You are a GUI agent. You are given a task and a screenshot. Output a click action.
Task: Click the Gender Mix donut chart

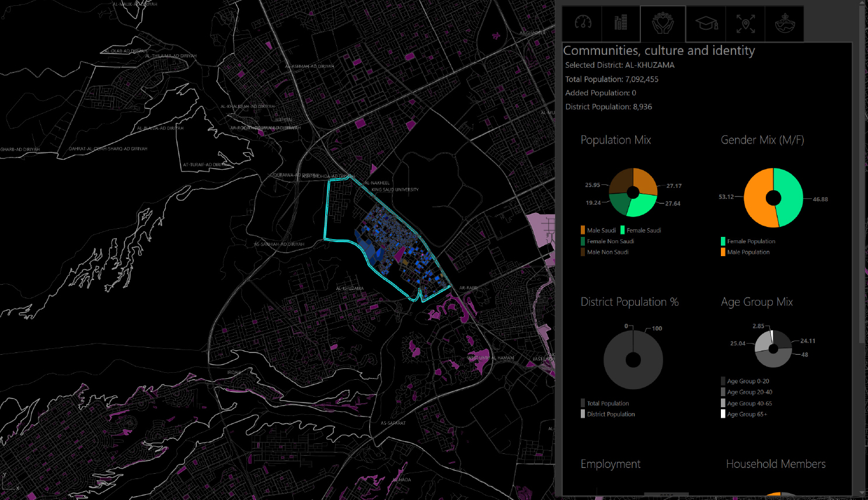click(773, 198)
